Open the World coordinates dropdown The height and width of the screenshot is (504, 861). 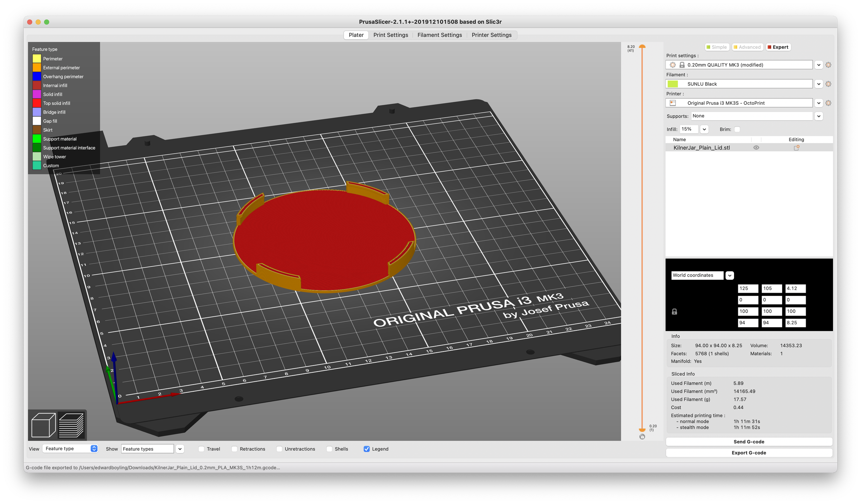pos(729,275)
